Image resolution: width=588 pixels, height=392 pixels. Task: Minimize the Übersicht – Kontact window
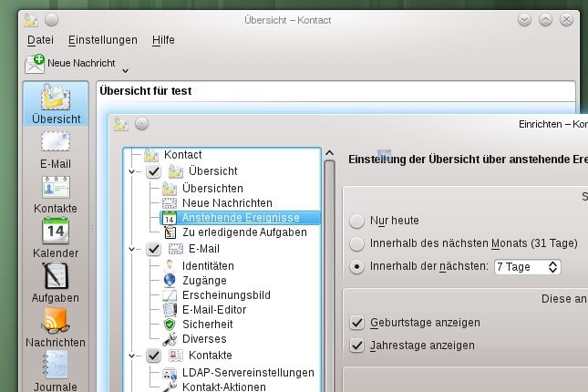point(524,19)
